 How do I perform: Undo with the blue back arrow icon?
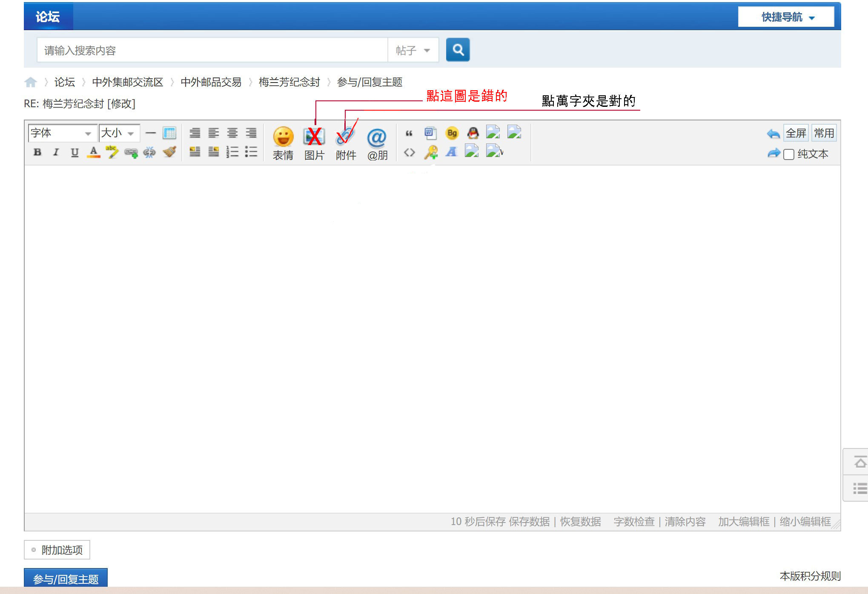point(773,133)
